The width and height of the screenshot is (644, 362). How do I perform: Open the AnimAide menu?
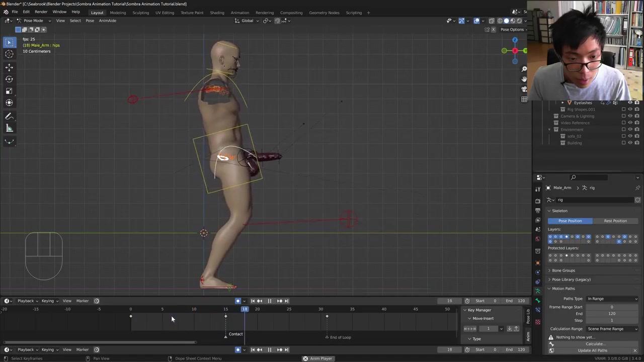tap(107, 21)
